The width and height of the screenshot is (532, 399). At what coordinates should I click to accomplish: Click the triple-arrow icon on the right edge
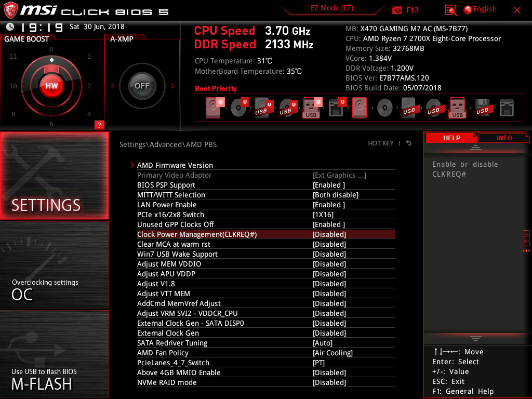526,251
